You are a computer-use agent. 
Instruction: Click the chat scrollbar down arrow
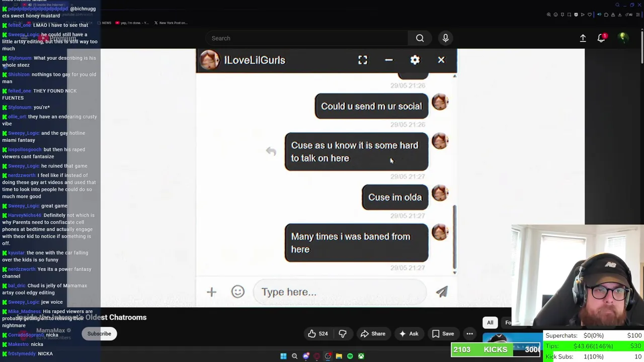point(454,272)
